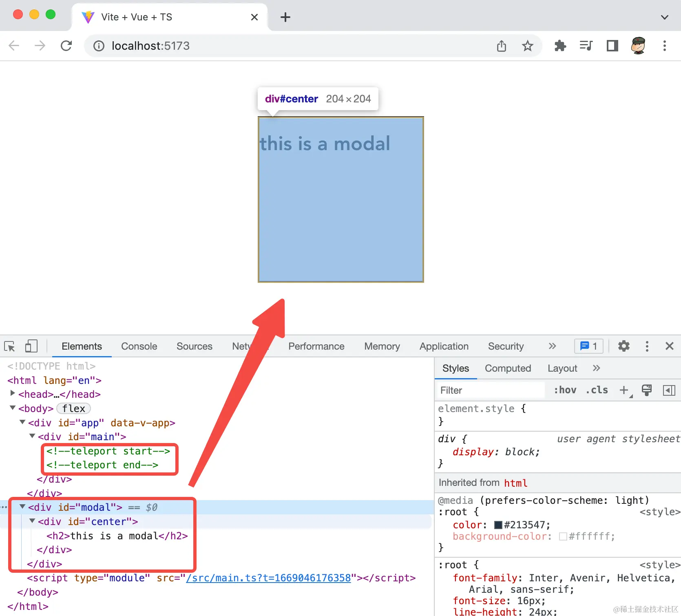
Task: Add a new style rule
Action: (x=624, y=390)
